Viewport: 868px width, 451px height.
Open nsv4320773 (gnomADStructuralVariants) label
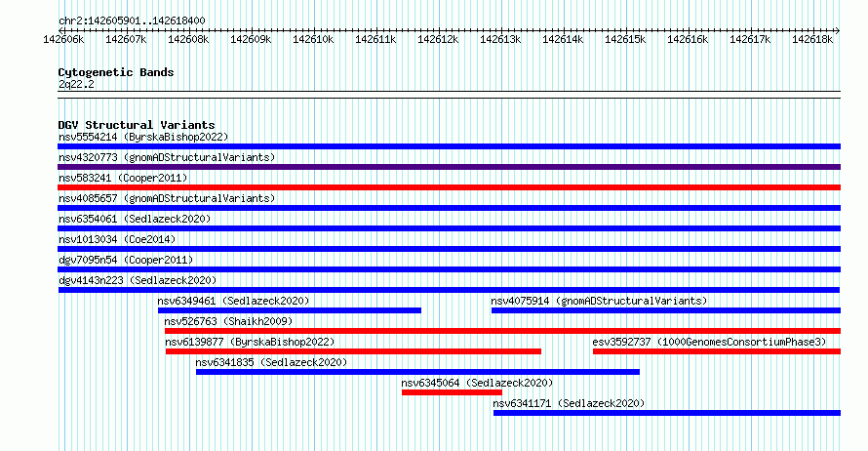[167, 157]
